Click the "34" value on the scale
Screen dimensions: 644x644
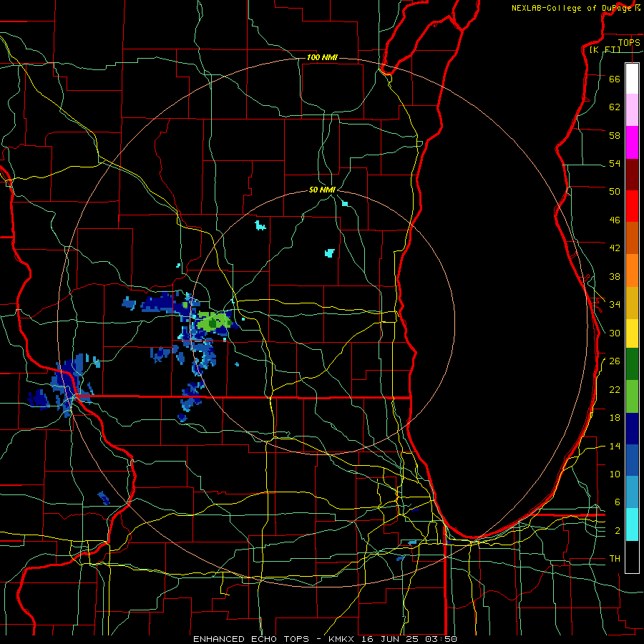coord(615,305)
